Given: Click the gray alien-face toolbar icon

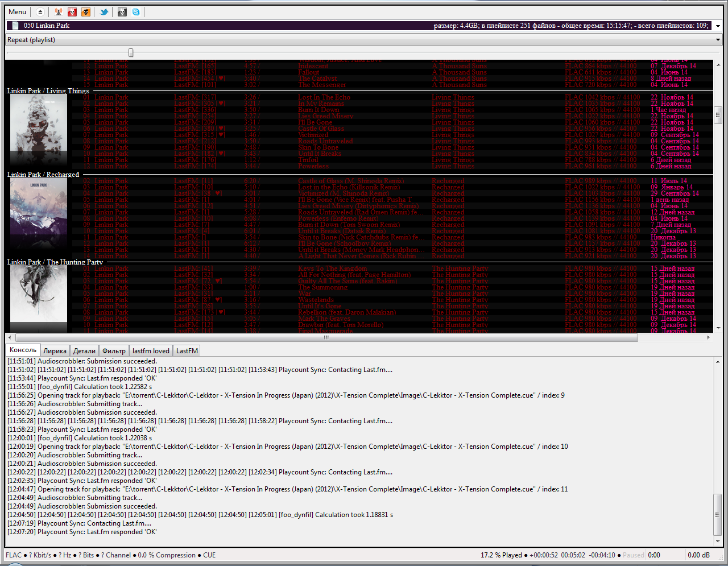Looking at the screenshot, I should pos(122,12).
